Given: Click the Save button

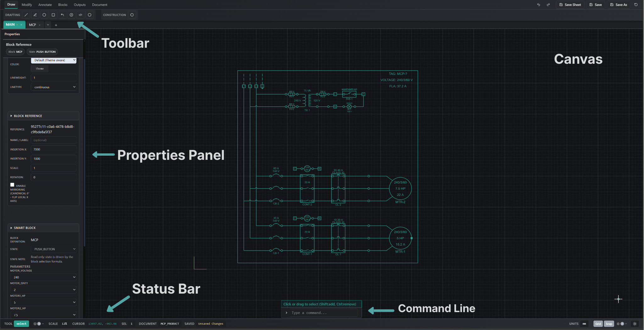Looking at the screenshot, I should 596,5.
